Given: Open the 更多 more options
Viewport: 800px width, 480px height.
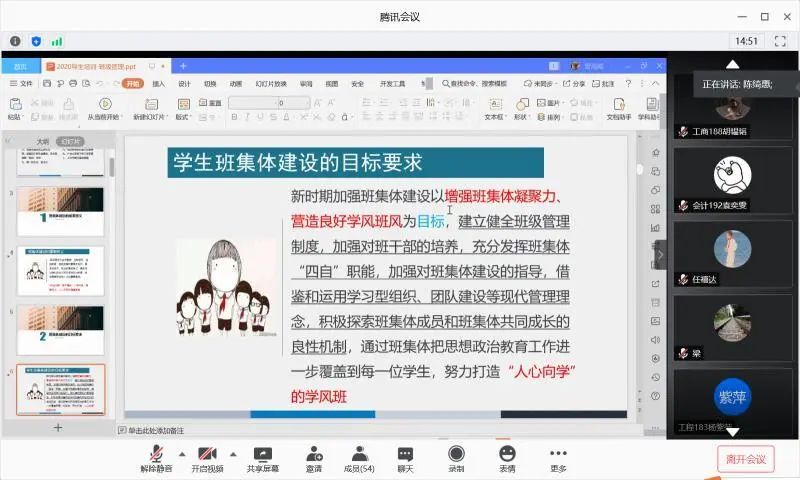Looking at the screenshot, I should [x=558, y=457].
